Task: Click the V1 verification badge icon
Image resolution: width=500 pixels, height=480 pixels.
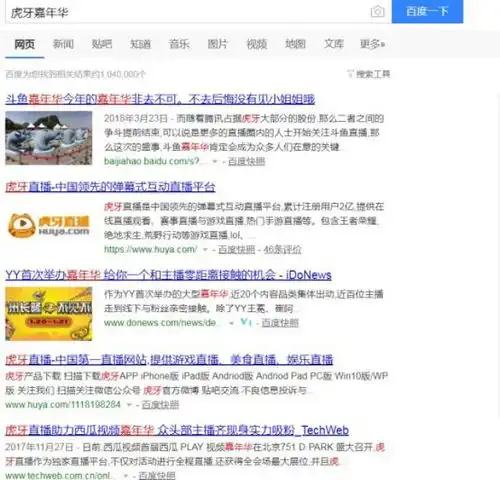Action: click(x=246, y=322)
